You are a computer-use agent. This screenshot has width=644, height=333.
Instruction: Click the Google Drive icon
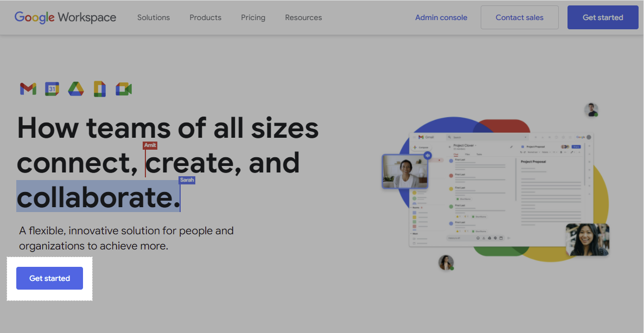[76, 89]
